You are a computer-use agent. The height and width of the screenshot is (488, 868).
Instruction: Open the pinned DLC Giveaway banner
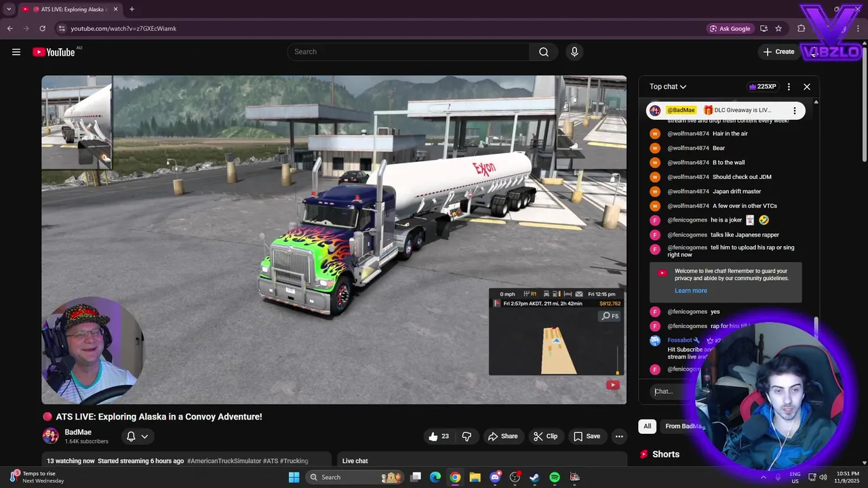tap(726, 110)
